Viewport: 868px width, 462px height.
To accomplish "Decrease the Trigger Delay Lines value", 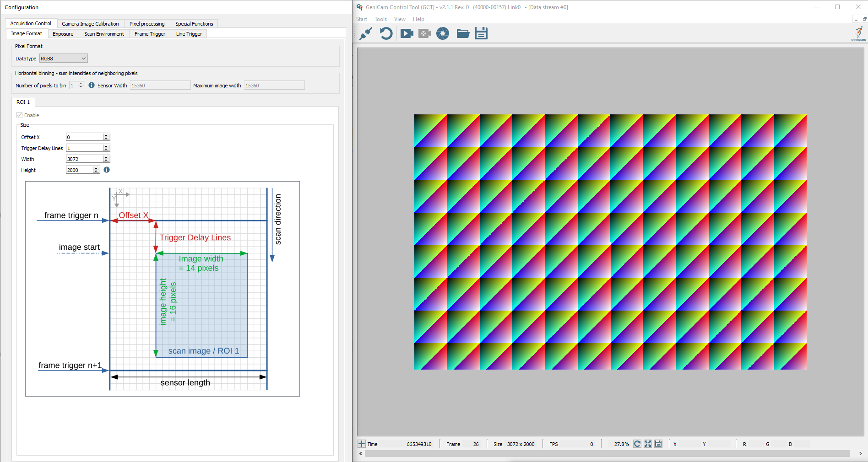I will pyautogui.click(x=106, y=150).
